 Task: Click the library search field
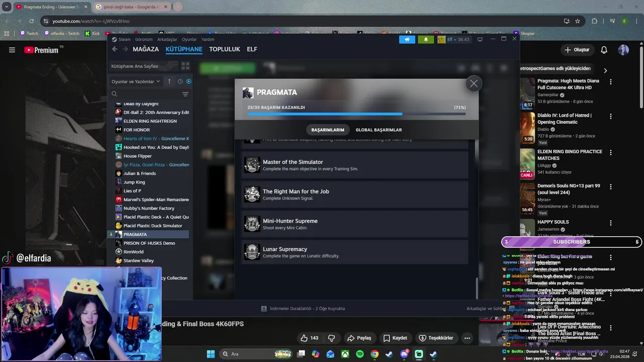[145, 94]
